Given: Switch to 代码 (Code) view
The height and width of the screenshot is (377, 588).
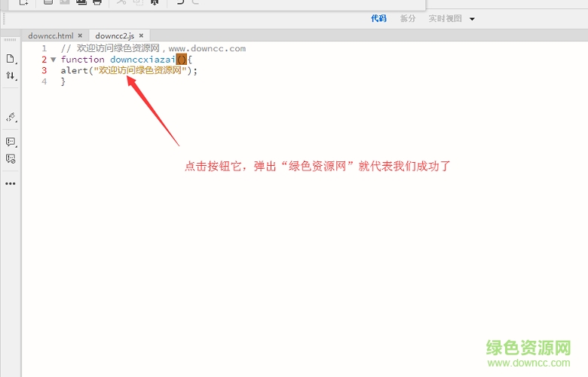Looking at the screenshot, I should click(378, 18).
